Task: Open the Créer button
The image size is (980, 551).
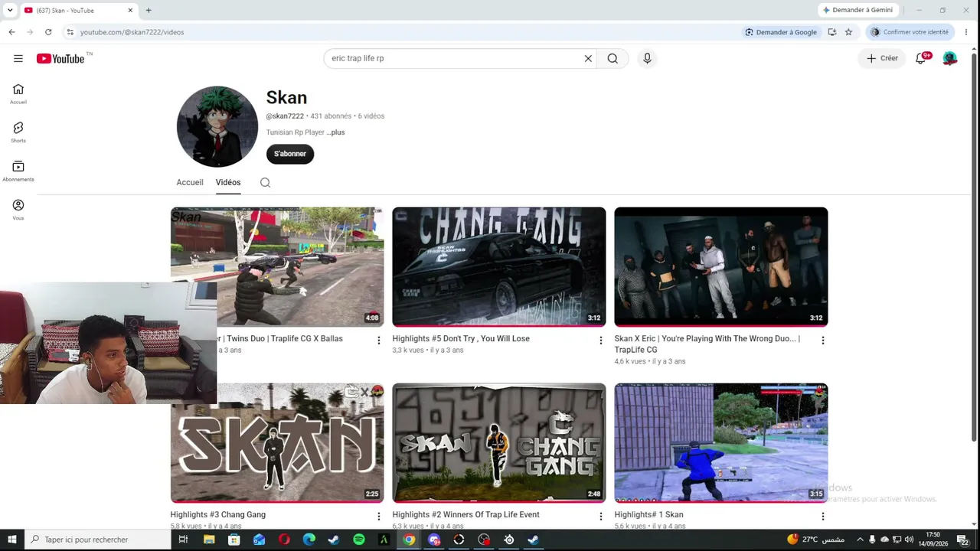Action: pos(882,58)
